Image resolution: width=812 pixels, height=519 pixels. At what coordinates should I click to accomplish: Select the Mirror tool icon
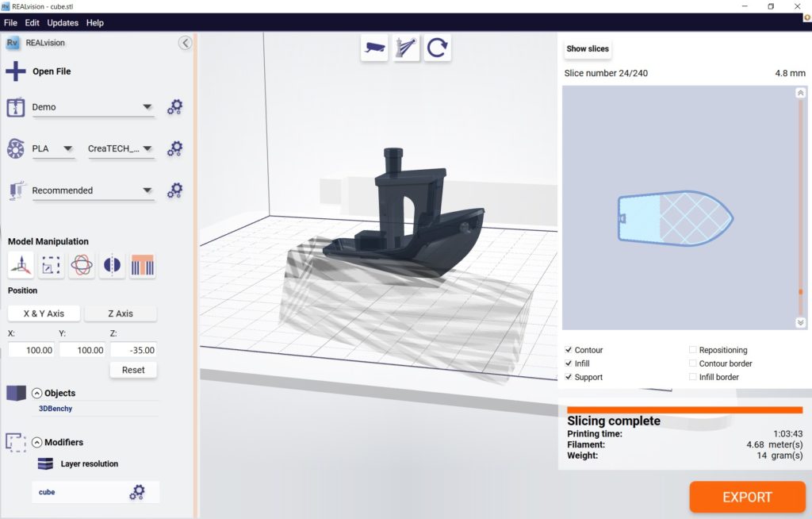point(113,265)
